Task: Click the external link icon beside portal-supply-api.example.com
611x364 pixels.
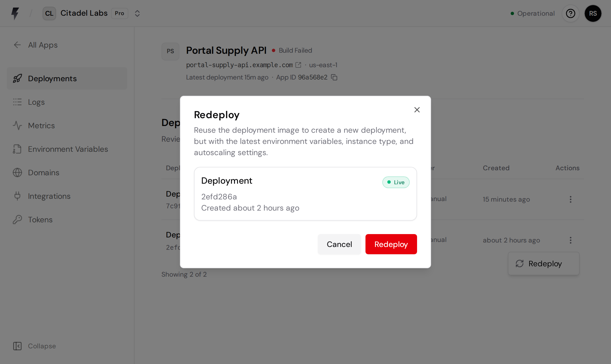Action: [x=298, y=65]
